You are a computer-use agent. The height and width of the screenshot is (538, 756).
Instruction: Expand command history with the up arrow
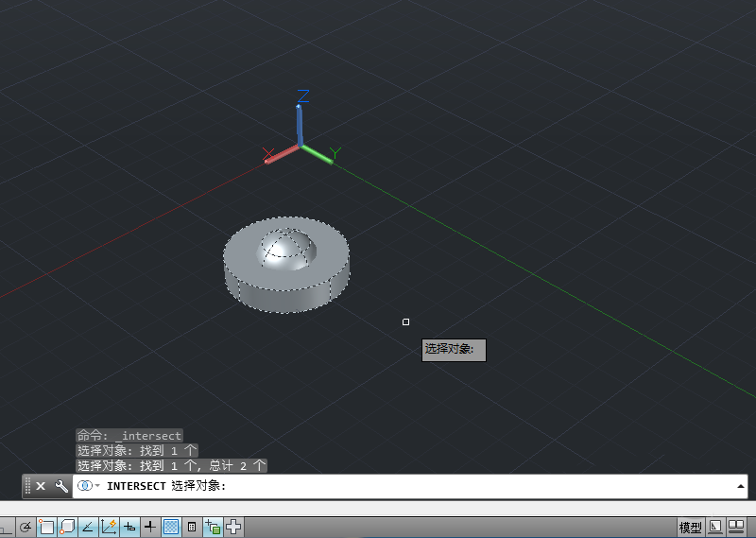point(741,486)
